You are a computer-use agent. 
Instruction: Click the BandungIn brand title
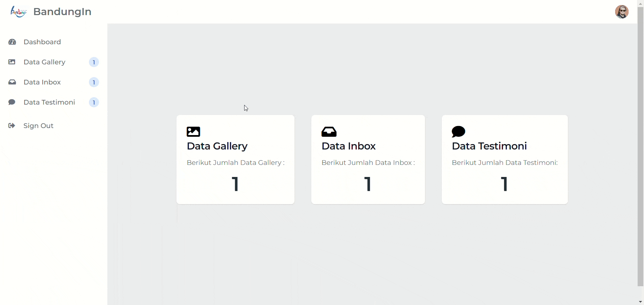62,12
